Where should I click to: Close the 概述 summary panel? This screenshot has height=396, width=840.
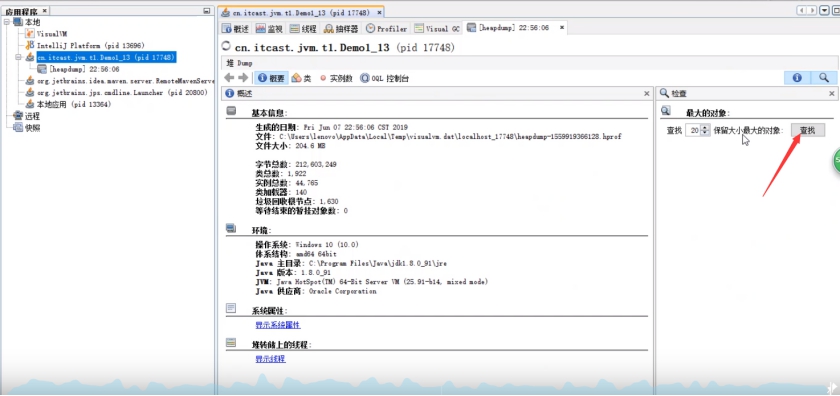click(647, 93)
